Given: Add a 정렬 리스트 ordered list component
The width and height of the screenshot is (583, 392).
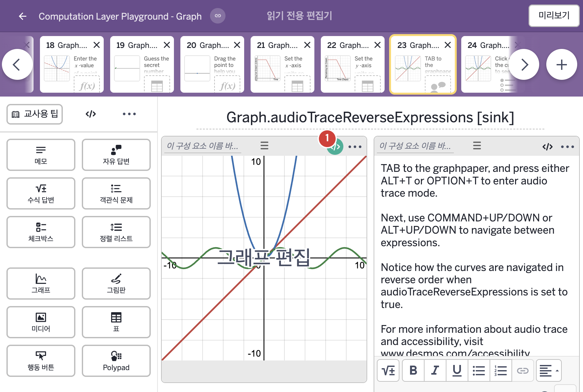Looking at the screenshot, I should point(116,232).
